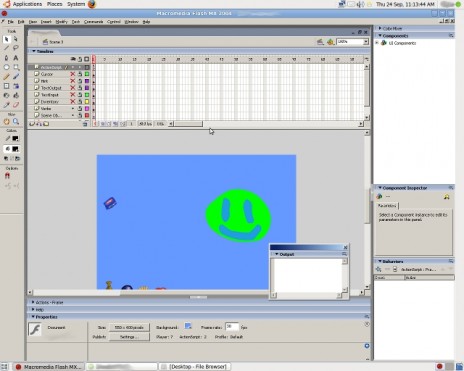Collapse the Behaviors panel
464x371 pixels.
pyautogui.click(x=380, y=261)
